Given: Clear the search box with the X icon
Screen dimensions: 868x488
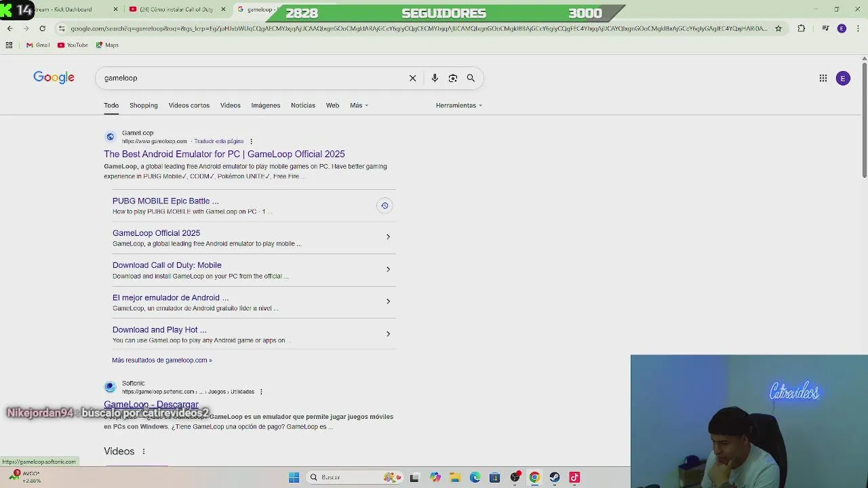Looking at the screenshot, I should coord(412,78).
